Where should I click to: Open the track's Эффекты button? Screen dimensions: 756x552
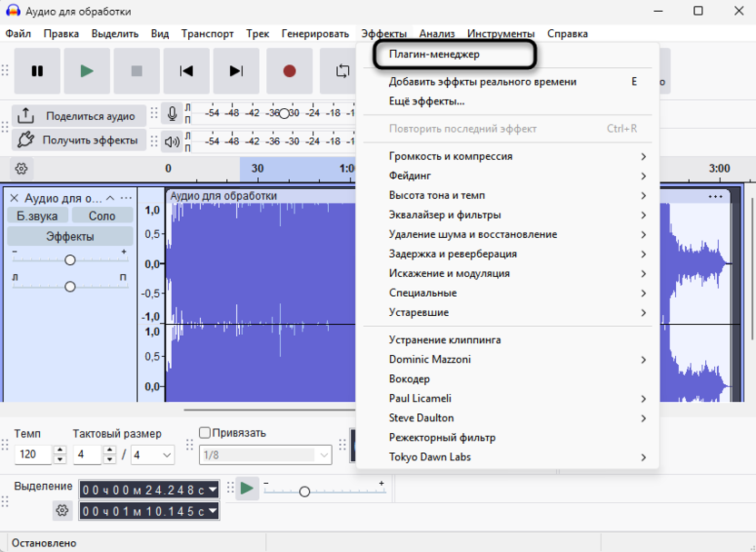pos(69,236)
